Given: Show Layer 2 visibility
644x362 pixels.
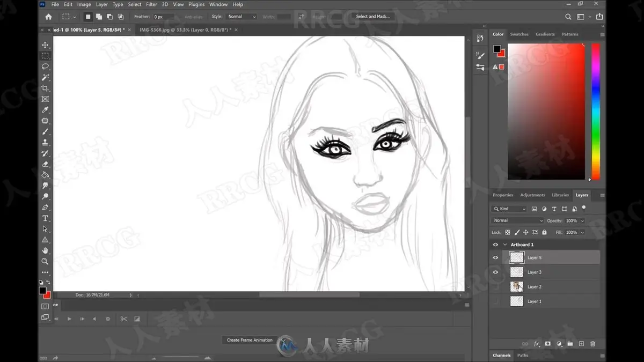Looking at the screenshot, I should click(x=495, y=287).
